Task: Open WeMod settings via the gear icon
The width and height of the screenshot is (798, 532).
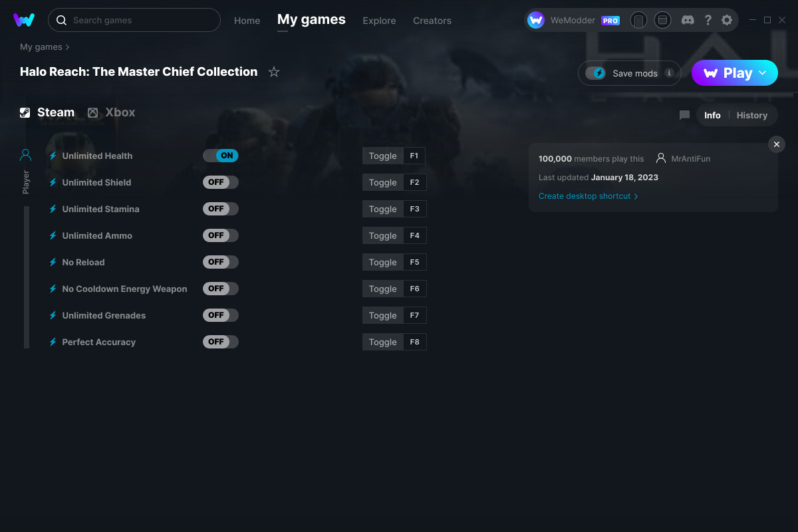Action: 727,20
